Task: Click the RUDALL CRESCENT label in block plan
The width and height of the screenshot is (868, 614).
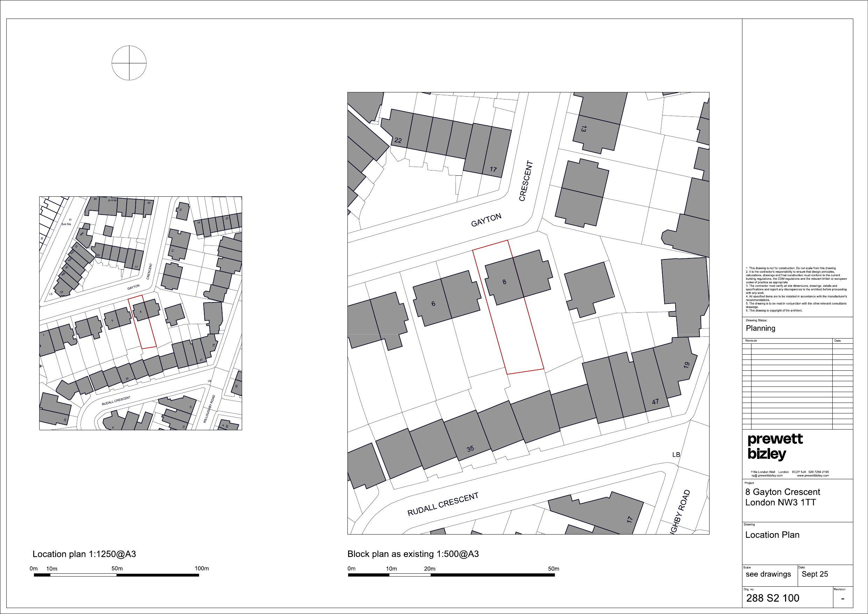Action: point(443,505)
